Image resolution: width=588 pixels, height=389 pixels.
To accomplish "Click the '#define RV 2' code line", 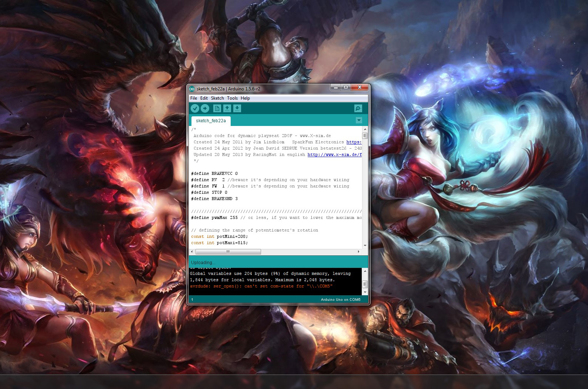I will (x=270, y=180).
